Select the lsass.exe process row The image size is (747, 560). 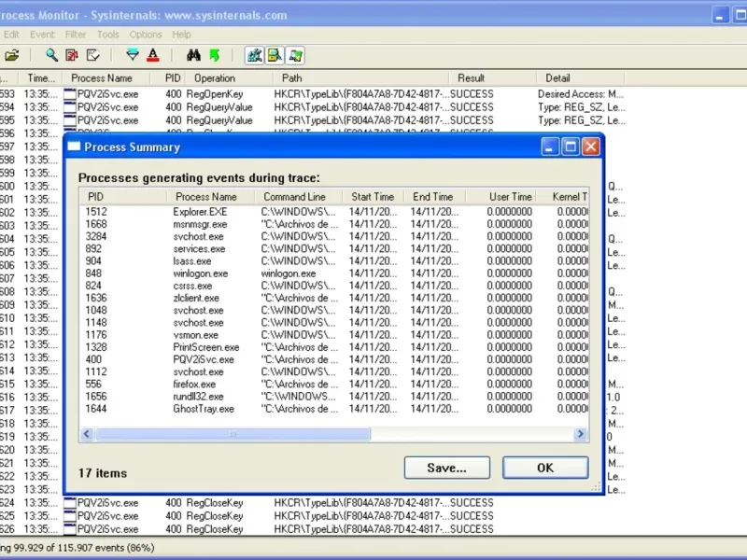(x=334, y=261)
